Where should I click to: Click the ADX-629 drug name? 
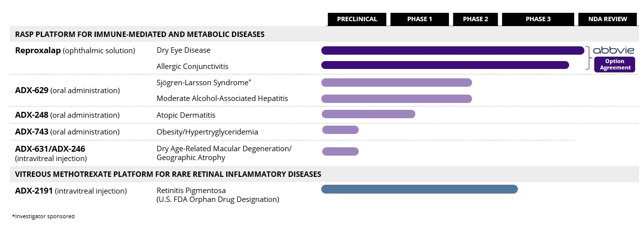coord(32,90)
